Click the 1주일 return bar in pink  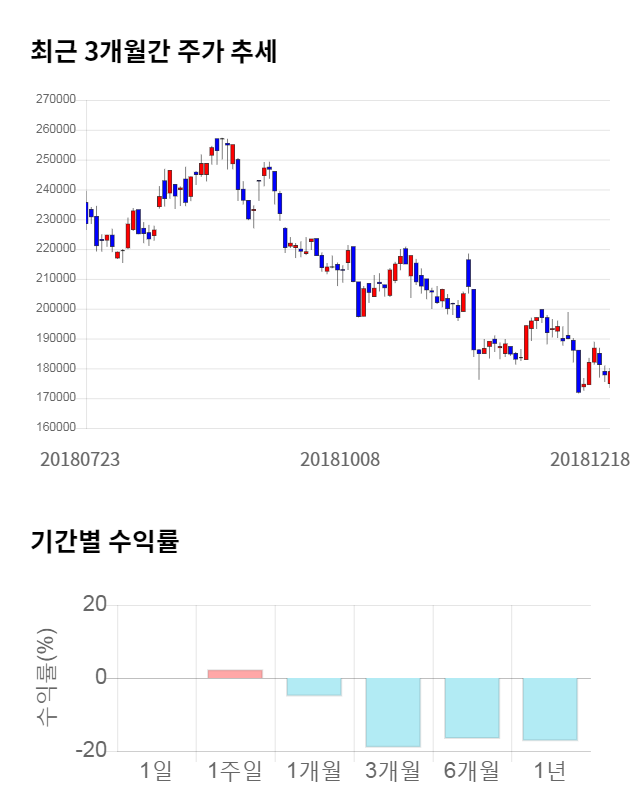235,674
